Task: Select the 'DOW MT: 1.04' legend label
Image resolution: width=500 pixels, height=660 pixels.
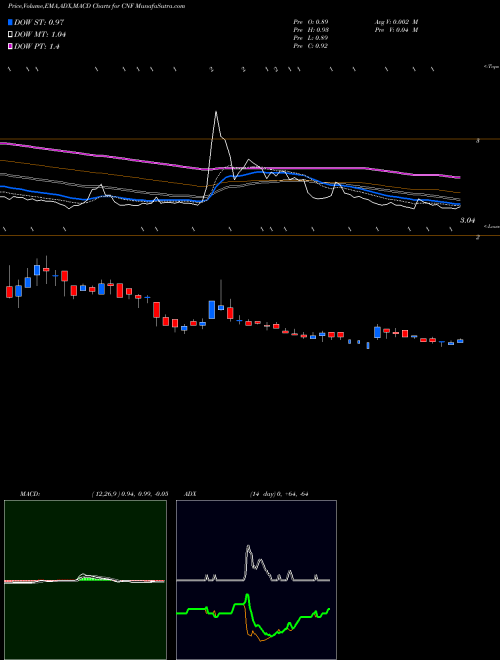Action: pos(40,35)
